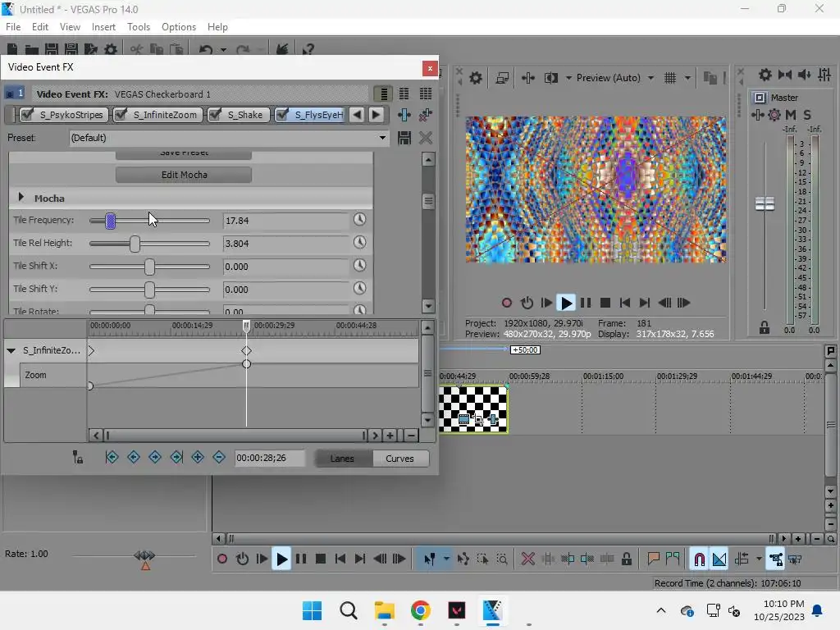
Task: Show hidden icons in system tray
Action: pyautogui.click(x=661, y=610)
